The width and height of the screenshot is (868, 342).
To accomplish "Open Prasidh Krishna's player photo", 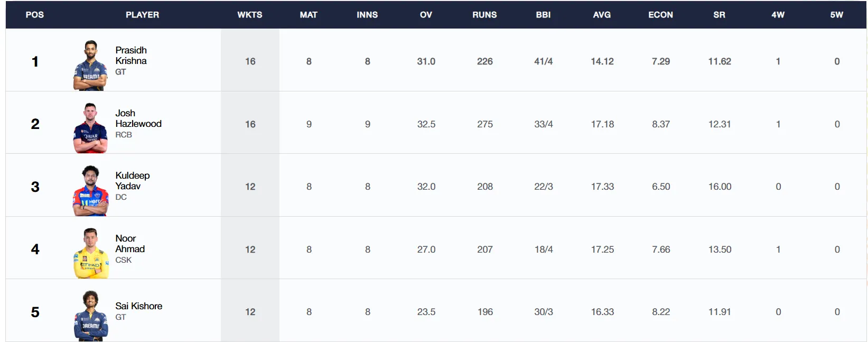I will (x=90, y=65).
